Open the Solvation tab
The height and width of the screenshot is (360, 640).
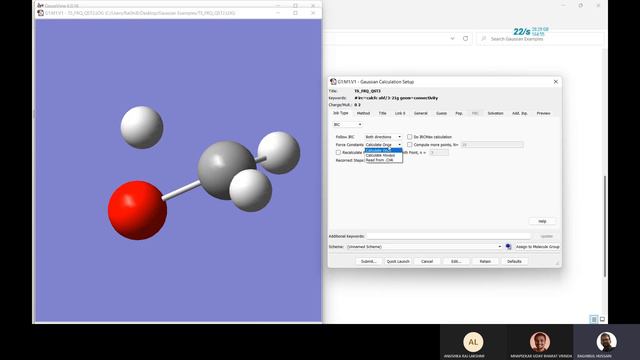495,113
